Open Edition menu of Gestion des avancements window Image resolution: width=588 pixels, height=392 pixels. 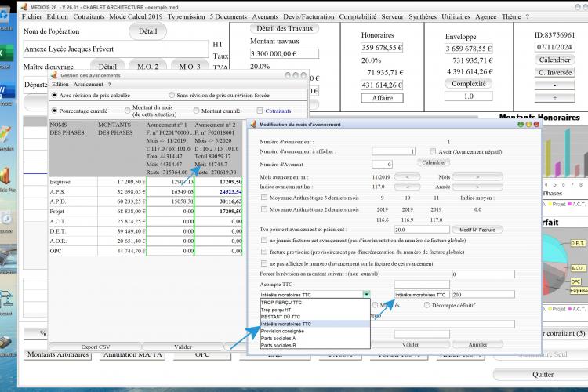coord(60,85)
